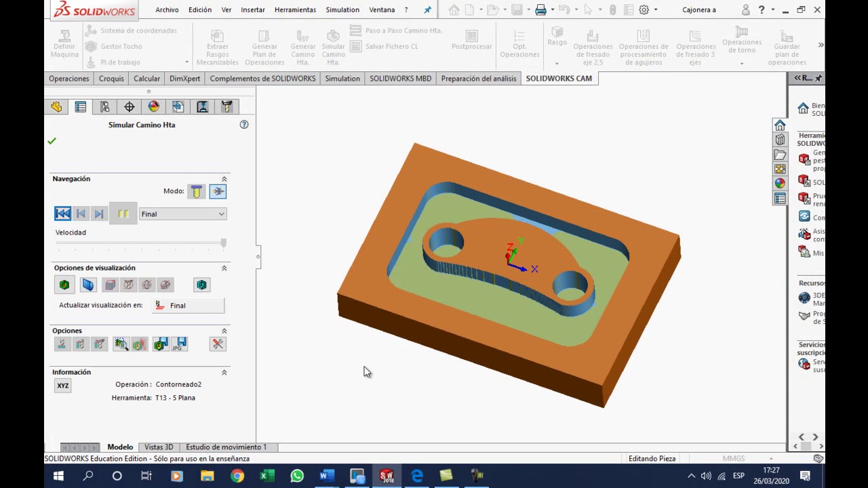Open Google Chrome from the taskbar
Screen dimensions: 868x488
pyautogui.click(x=237, y=476)
